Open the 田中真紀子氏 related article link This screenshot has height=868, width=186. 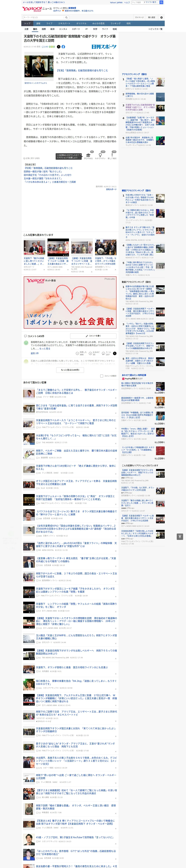point(48,175)
